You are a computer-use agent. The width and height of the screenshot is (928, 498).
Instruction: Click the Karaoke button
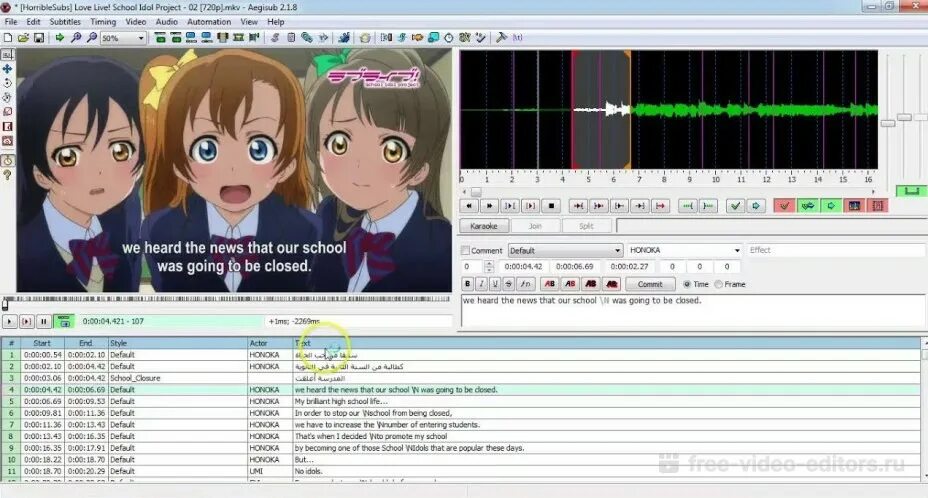(484, 226)
